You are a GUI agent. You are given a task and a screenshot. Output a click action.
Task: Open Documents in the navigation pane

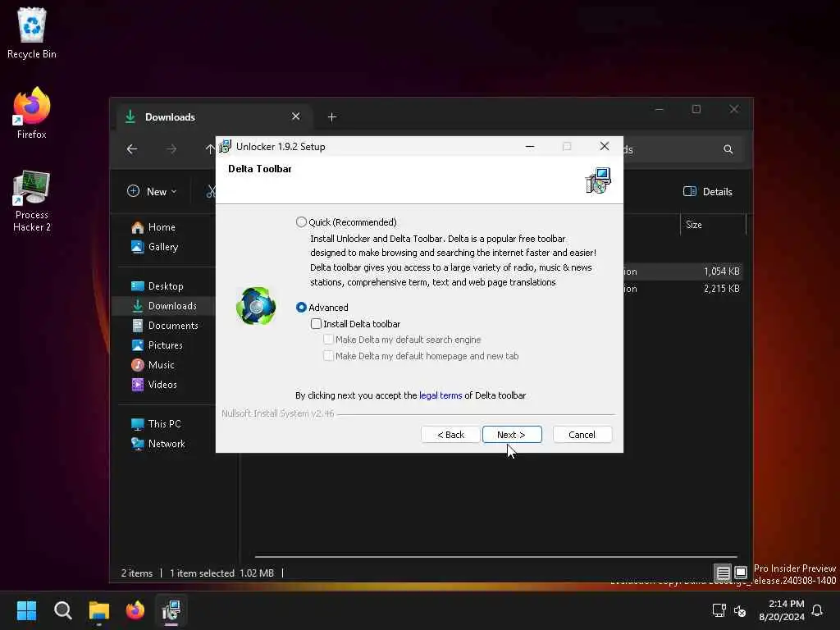(172, 326)
